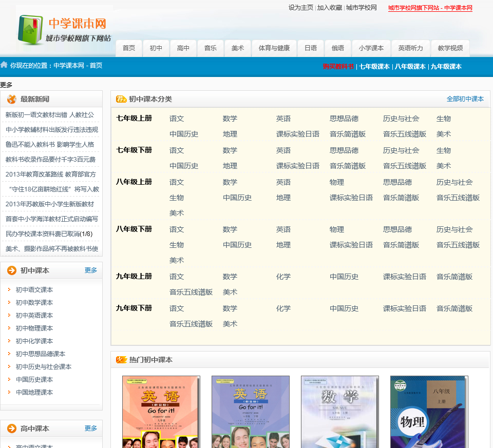Go to the 小学课本 tab
Screen dimensions: 493x448
coord(371,48)
